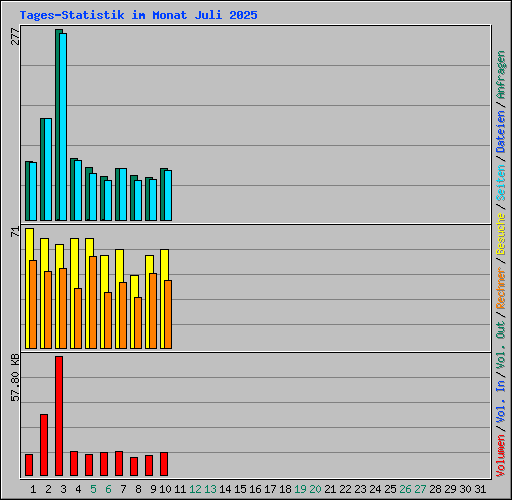Click the cyan bar for day 2

click(48, 169)
